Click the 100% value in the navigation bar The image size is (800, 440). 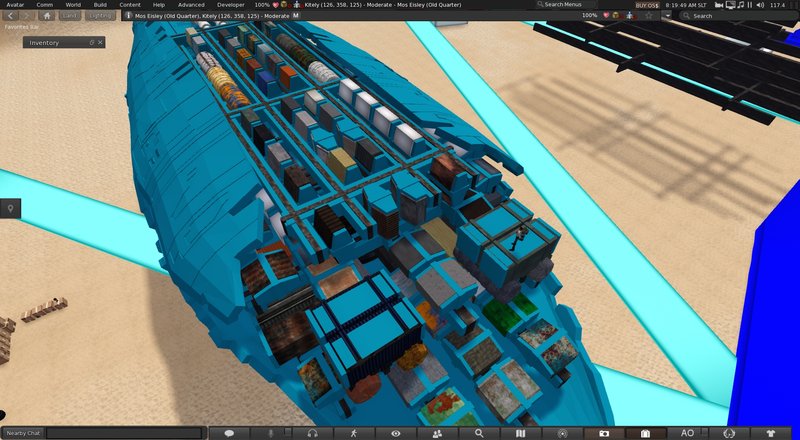tap(589, 16)
